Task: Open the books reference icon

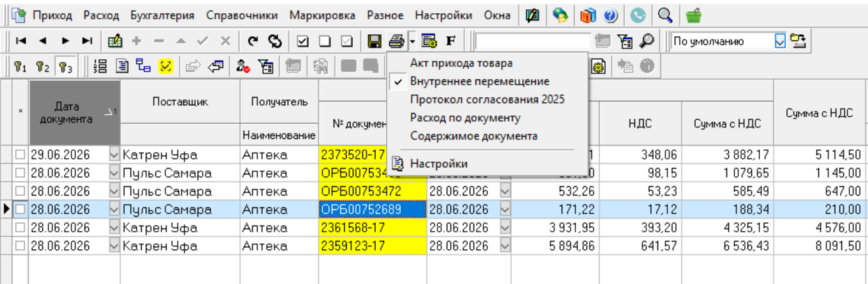Action: click(588, 15)
